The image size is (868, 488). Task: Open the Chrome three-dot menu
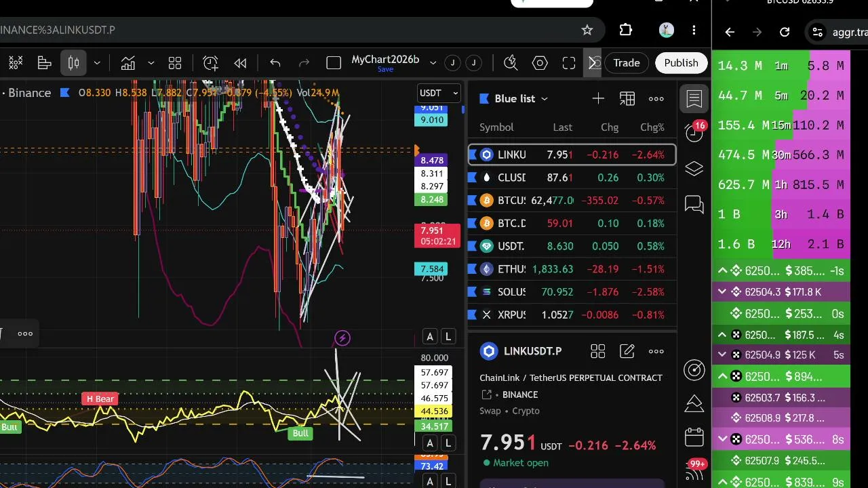click(x=694, y=30)
